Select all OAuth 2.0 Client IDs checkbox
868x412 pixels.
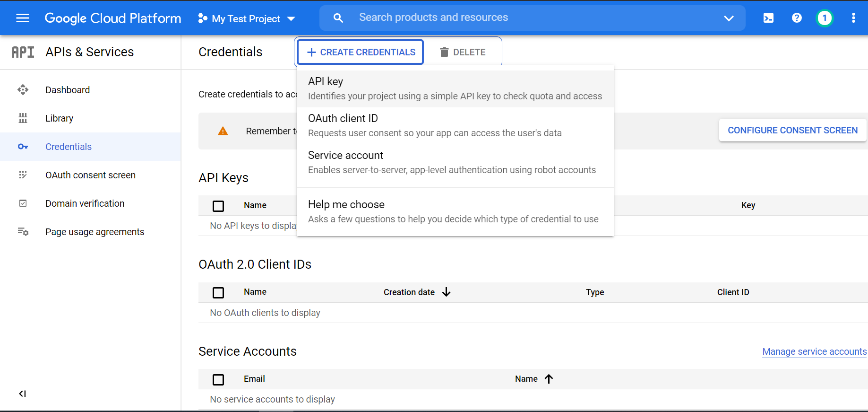click(218, 293)
